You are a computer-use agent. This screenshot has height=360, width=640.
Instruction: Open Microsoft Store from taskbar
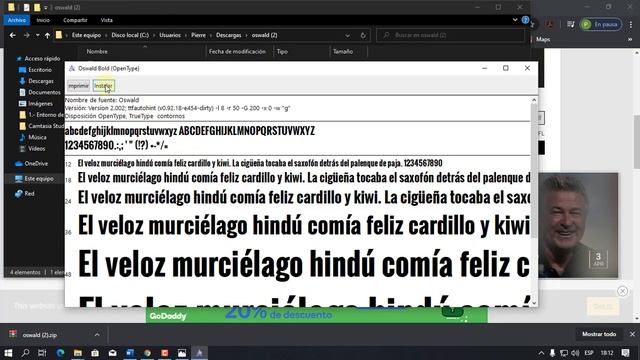click(x=95, y=353)
